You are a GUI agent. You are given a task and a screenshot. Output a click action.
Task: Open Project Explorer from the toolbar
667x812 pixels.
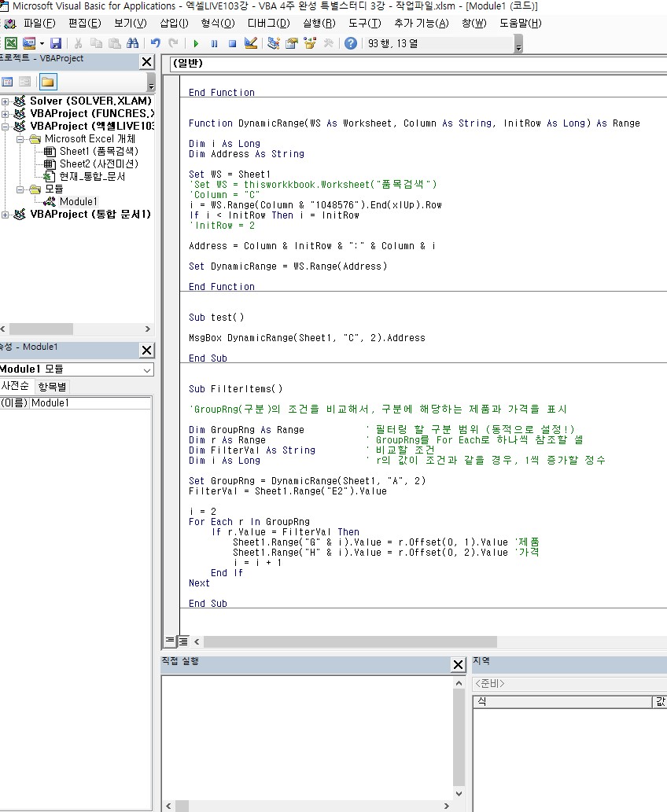274,43
